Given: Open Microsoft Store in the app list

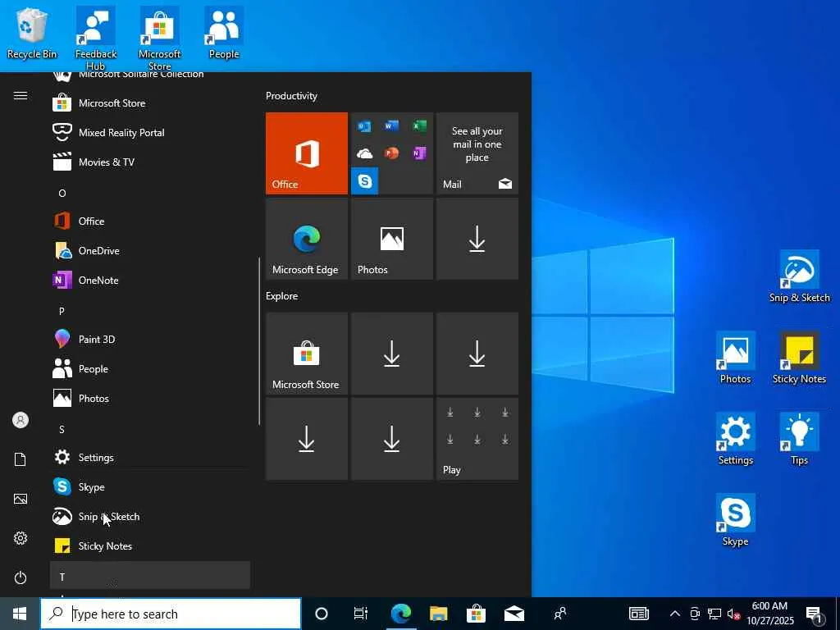Looking at the screenshot, I should pos(150,103).
